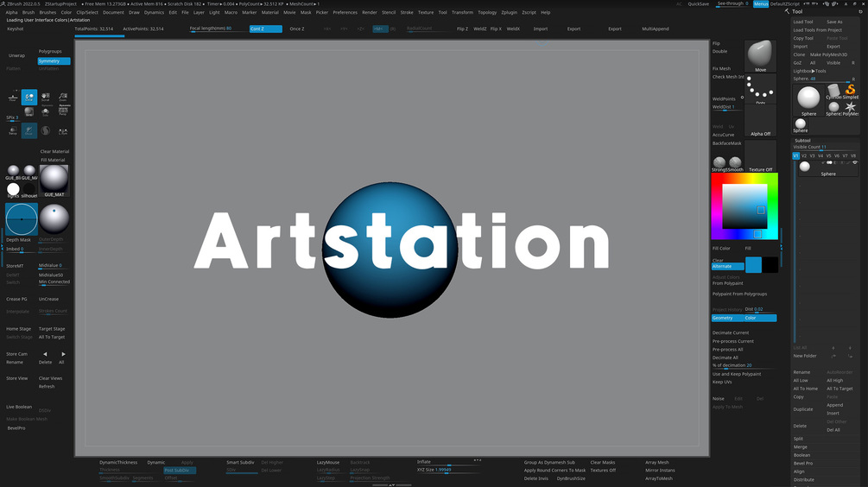The width and height of the screenshot is (868, 487).
Task: Pick the PolyMesh3D star tool
Action: (850, 109)
